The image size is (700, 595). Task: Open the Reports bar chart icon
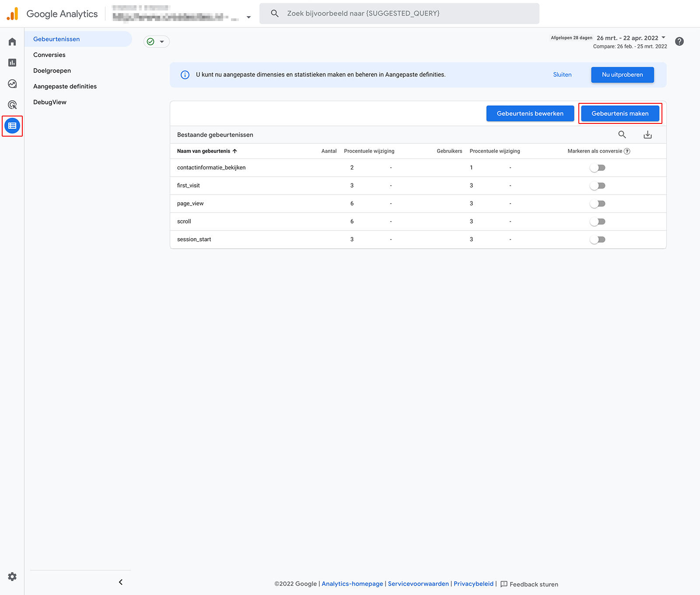(x=12, y=63)
